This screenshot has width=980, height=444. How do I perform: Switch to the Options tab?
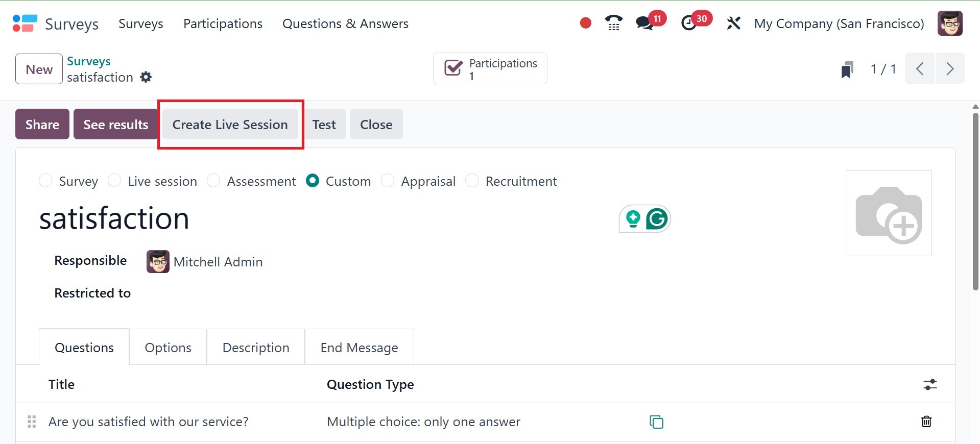(168, 348)
